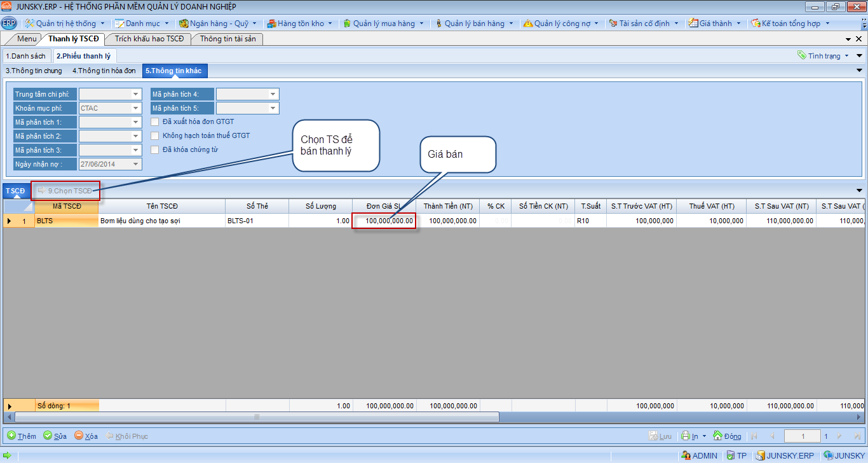Open the 1.Danh sách tab
The width and height of the screenshot is (868, 463).
[25, 56]
